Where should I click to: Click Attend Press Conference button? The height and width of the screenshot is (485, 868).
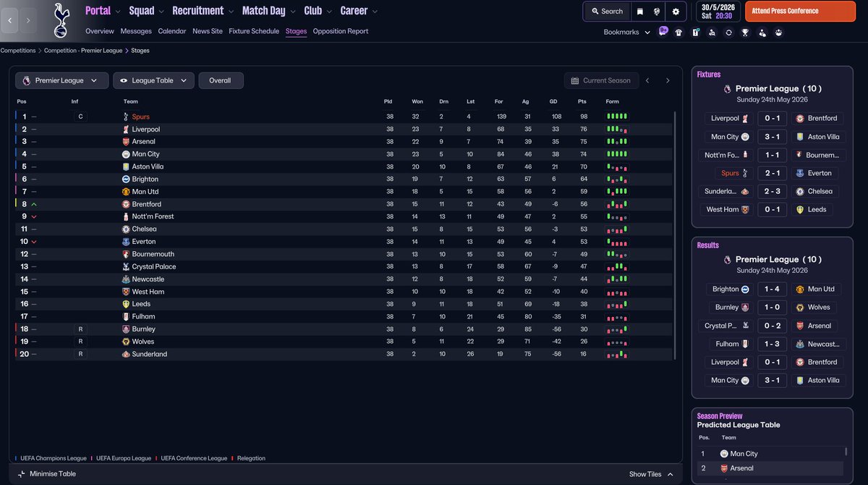(800, 12)
